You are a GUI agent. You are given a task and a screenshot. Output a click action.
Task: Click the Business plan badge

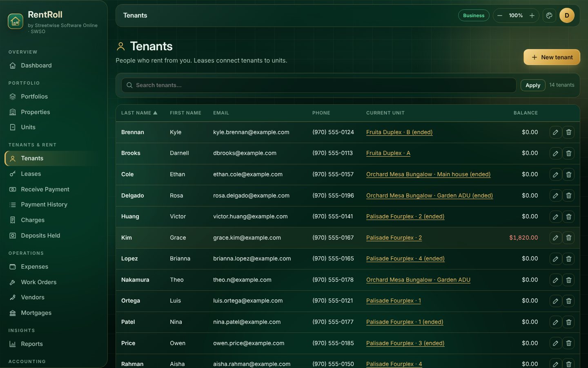click(474, 16)
